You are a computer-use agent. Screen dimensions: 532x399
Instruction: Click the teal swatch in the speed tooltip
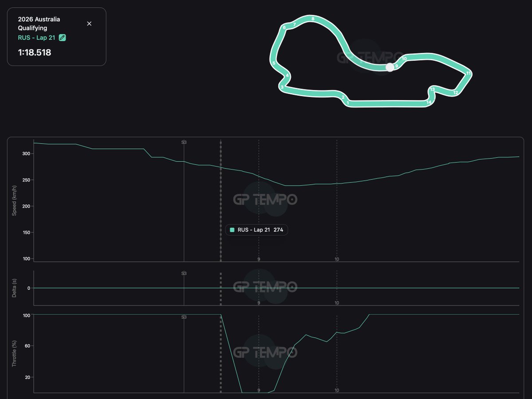[x=232, y=230]
